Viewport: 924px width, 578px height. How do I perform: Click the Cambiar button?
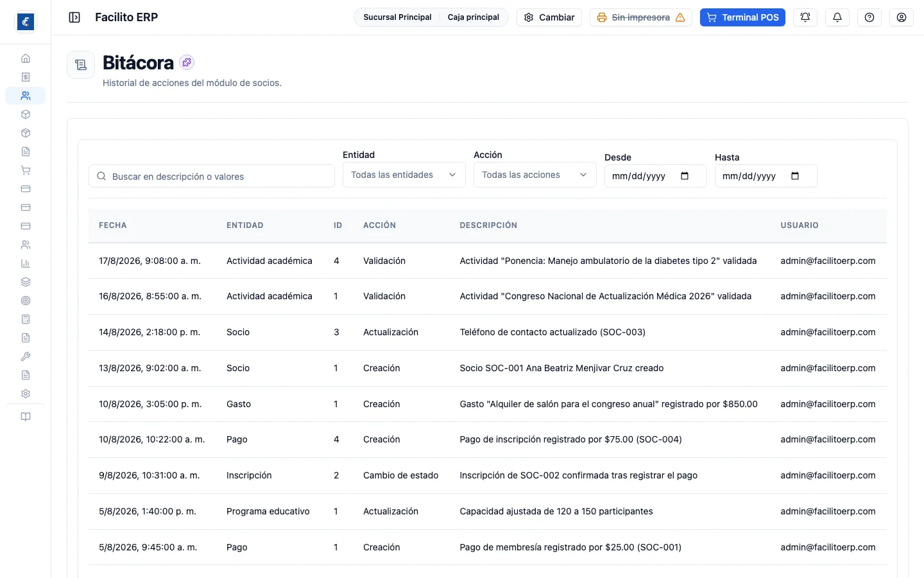click(549, 17)
